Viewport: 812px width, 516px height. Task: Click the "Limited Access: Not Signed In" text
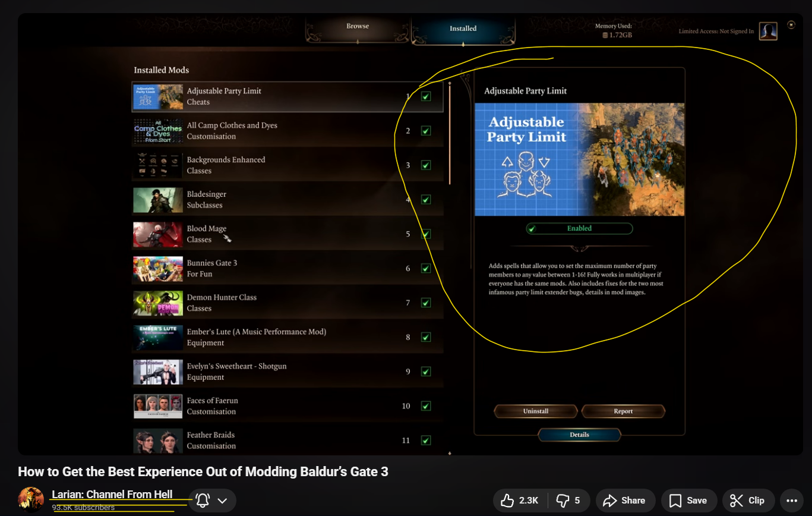point(716,32)
